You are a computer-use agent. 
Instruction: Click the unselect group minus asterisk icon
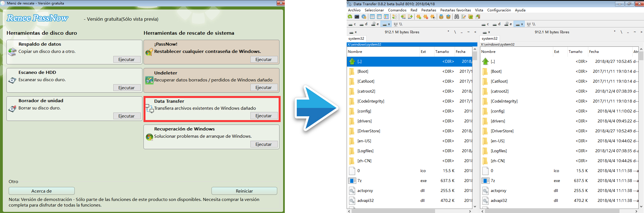(426, 17)
